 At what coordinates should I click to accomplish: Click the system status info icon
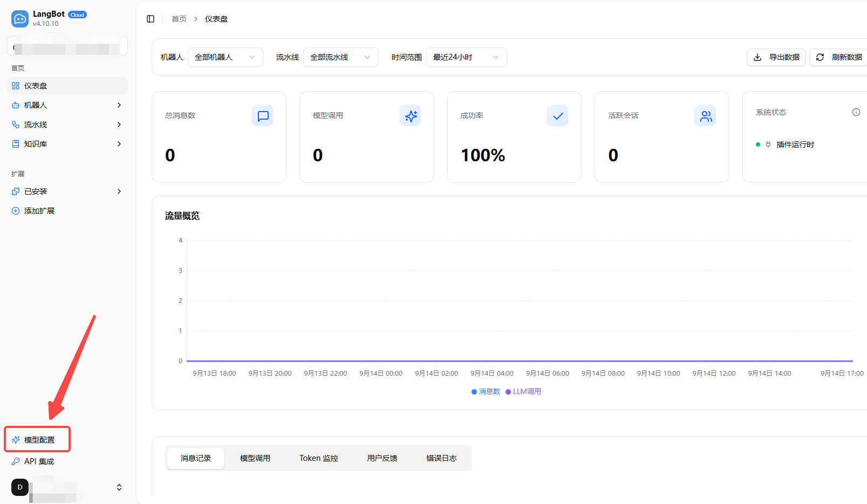(x=856, y=112)
